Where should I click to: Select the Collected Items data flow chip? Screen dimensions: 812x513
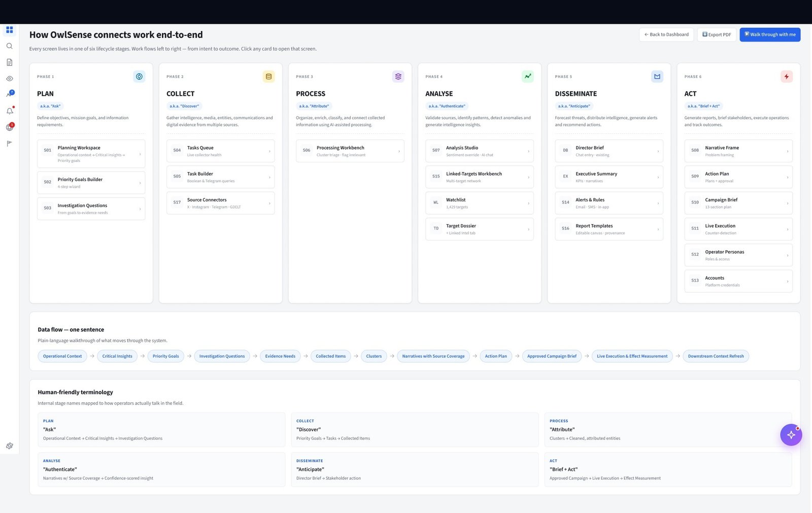[x=331, y=356]
